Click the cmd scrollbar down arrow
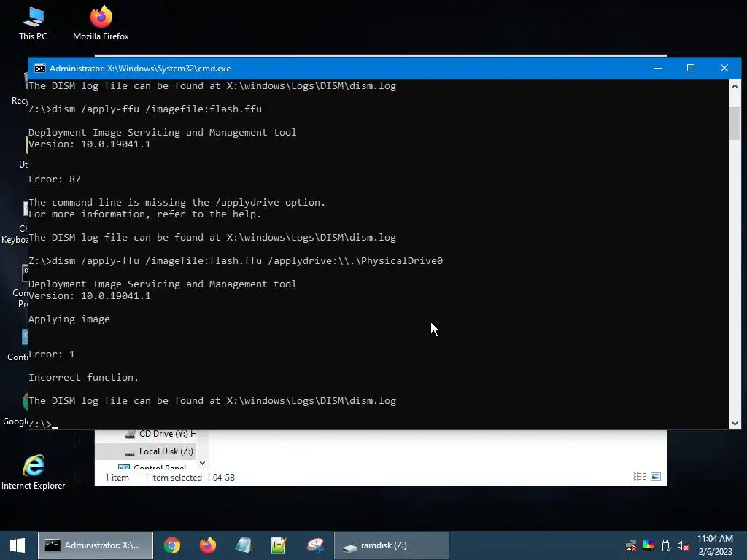This screenshot has height=560, width=747. [x=735, y=424]
